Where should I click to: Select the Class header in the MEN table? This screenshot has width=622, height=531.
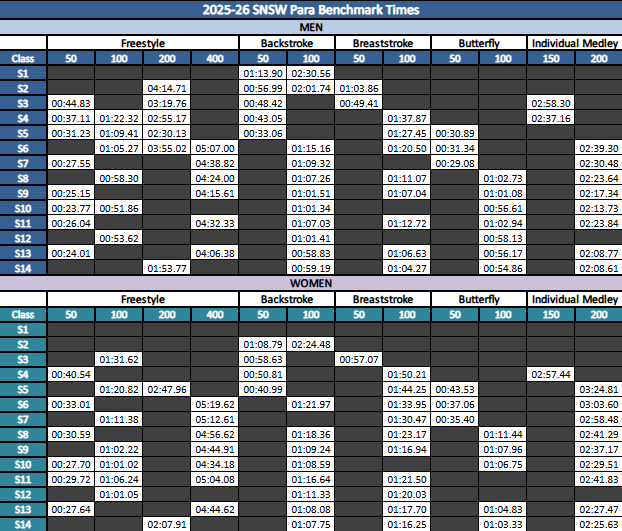pos(23,58)
